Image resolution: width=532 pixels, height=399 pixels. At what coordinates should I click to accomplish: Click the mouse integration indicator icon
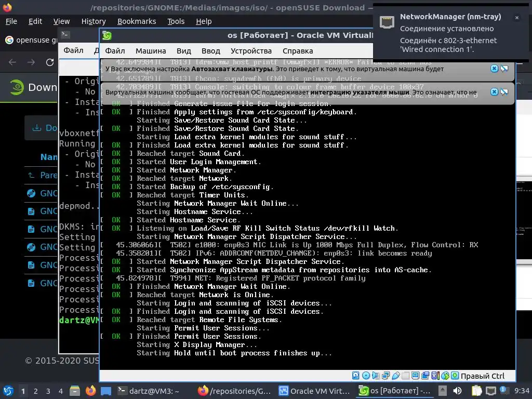445,376
